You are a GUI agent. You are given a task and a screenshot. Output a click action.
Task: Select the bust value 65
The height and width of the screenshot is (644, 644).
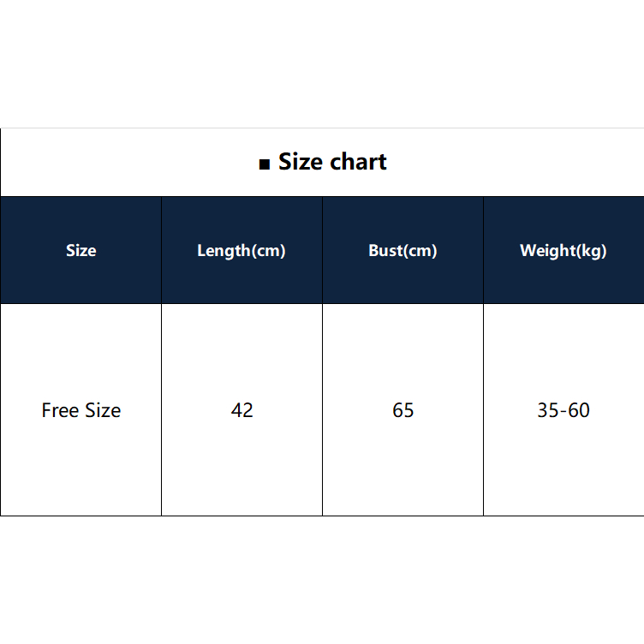(x=402, y=410)
